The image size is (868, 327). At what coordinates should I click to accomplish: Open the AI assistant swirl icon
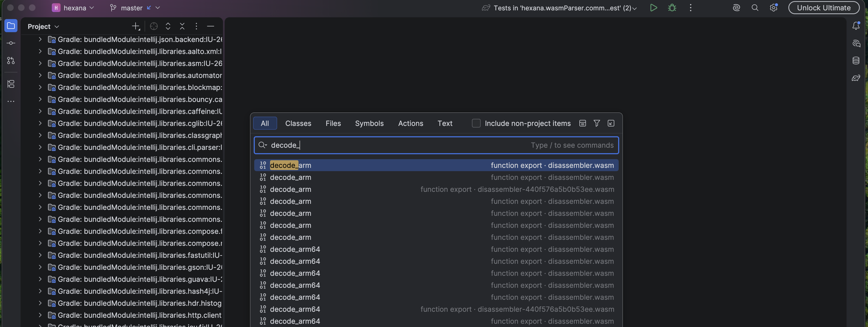point(736,8)
